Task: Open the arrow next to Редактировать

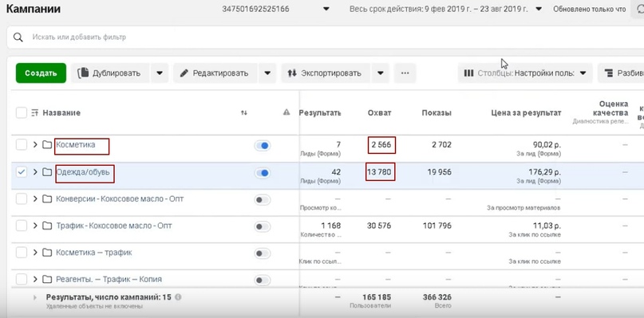Action: [x=267, y=73]
